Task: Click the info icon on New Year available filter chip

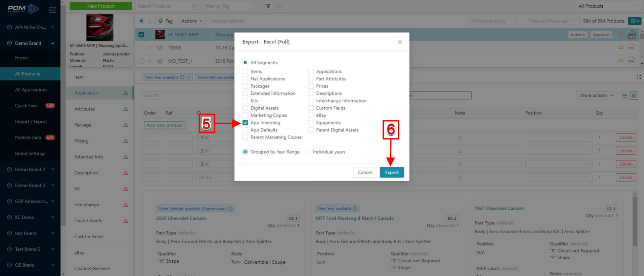Action: [182, 77]
